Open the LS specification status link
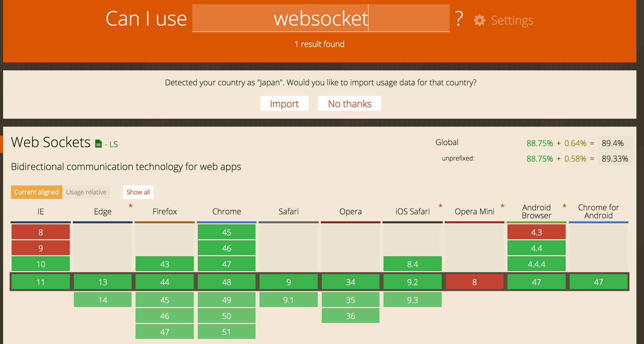 [x=114, y=144]
